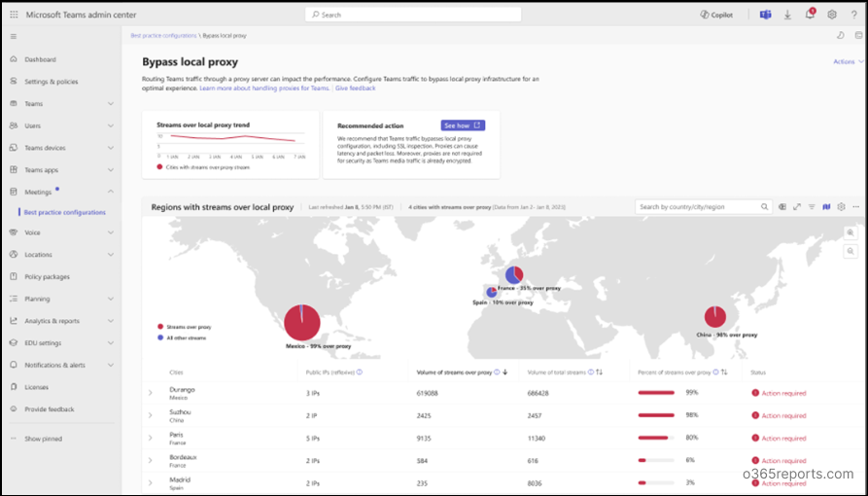Click the export to Excel icon
This screenshot has height=496, width=868.
pos(782,207)
